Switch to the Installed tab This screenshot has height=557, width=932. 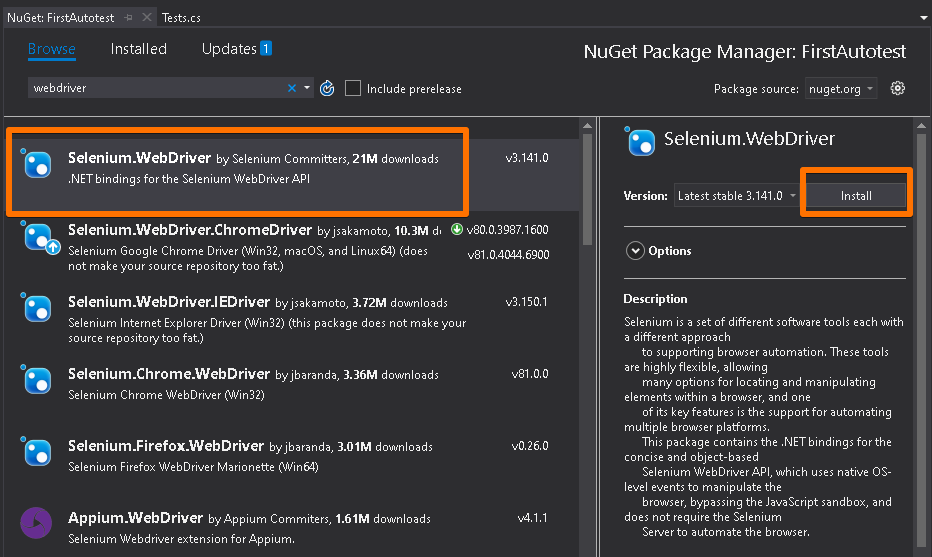coord(138,49)
